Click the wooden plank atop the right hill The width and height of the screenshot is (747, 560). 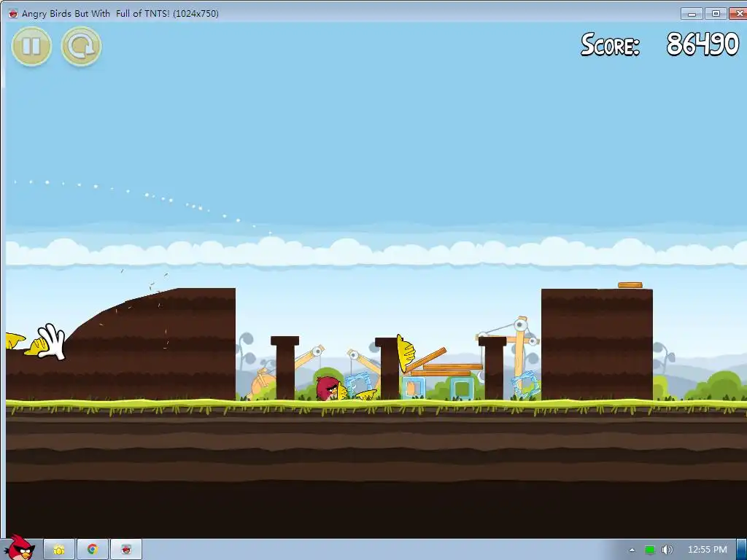tap(630, 285)
